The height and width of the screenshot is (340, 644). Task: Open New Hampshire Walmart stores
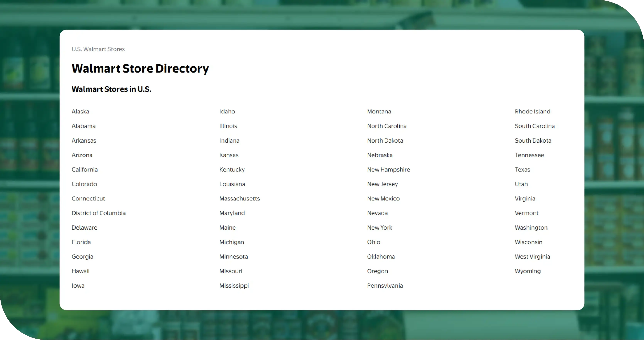coord(388,169)
